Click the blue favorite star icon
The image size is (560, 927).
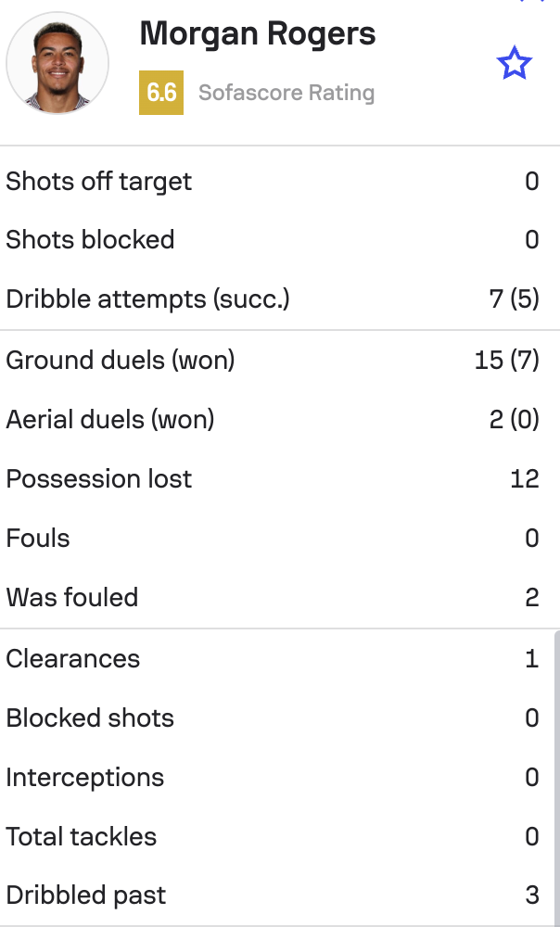point(514,63)
